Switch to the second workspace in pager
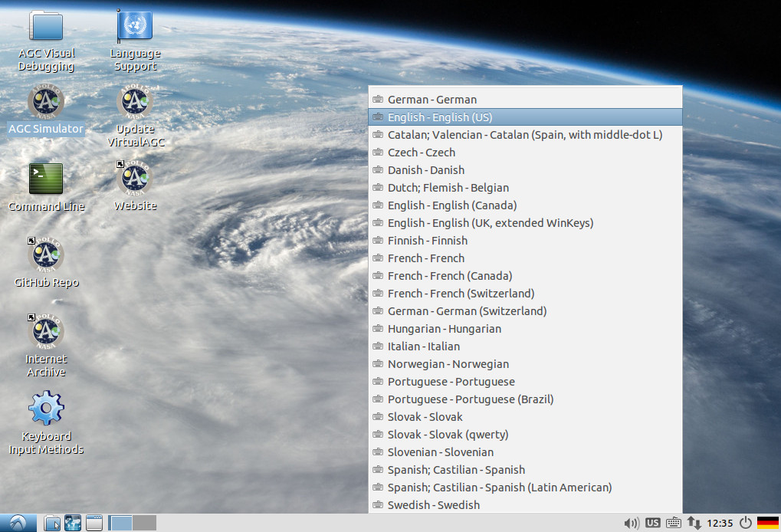The width and height of the screenshot is (781, 532). pos(145,523)
